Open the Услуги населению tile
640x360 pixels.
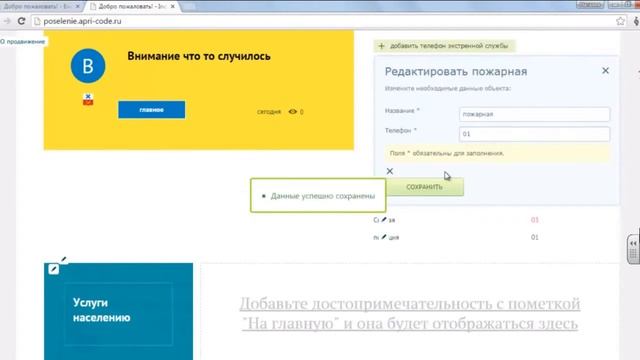pos(118,311)
